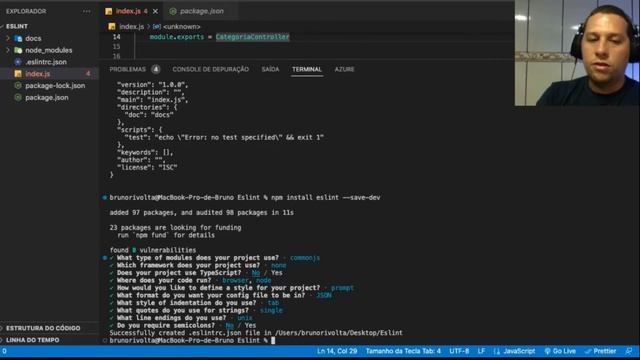
Task: Click the notifications bell icon in status bar
Action: pos(629,351)
